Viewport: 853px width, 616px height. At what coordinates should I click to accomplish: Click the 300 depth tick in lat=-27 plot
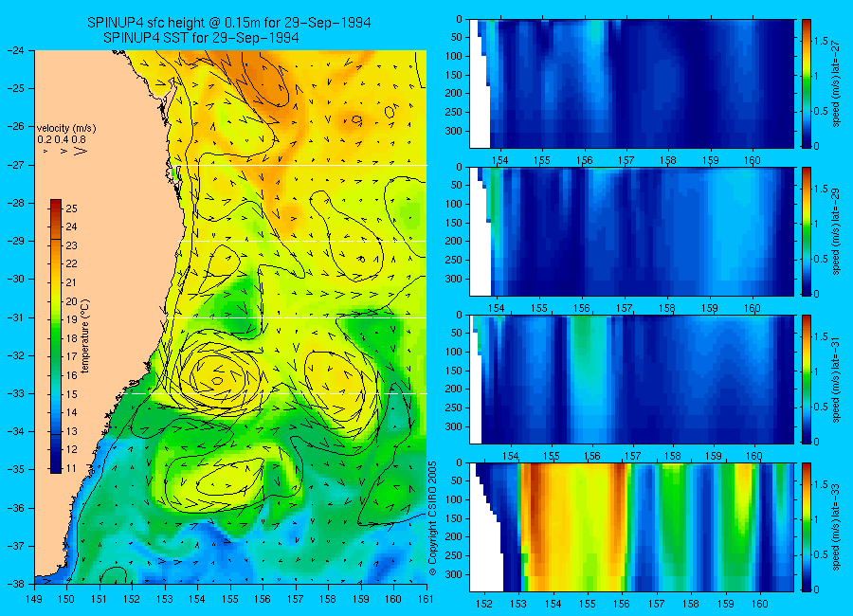(x=453, y=131)
